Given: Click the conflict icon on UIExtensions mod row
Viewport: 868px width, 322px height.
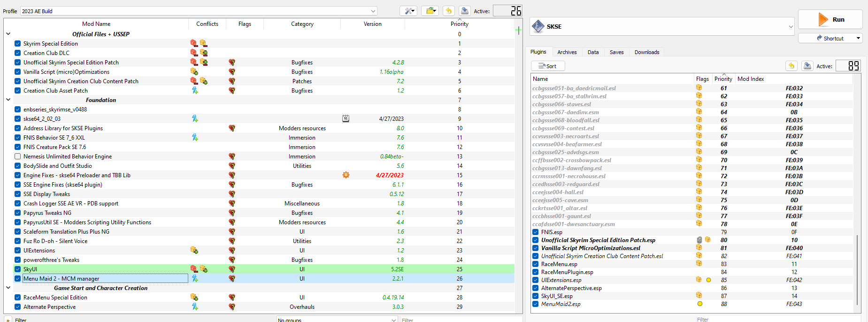Looking at the screenshot, I should coord(194,250).
